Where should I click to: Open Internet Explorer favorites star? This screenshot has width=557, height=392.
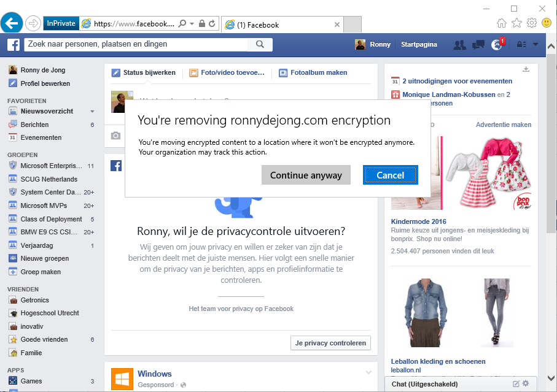[516, 23]
